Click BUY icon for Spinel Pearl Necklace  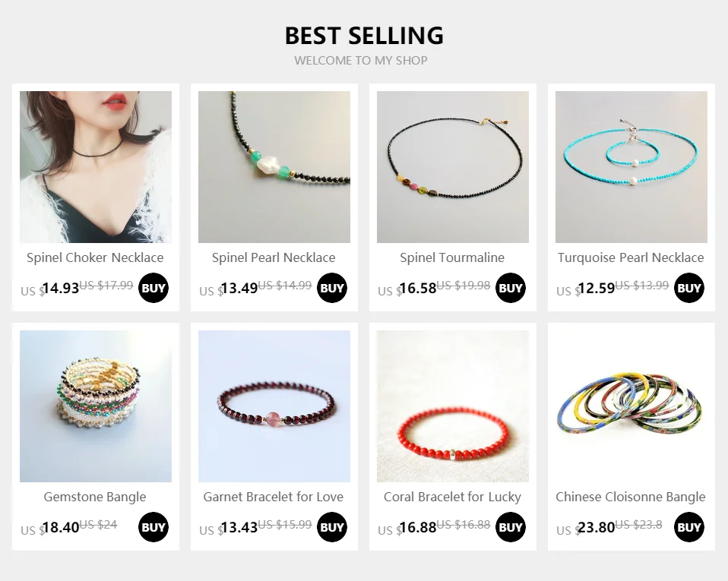(x=332, y=288)
